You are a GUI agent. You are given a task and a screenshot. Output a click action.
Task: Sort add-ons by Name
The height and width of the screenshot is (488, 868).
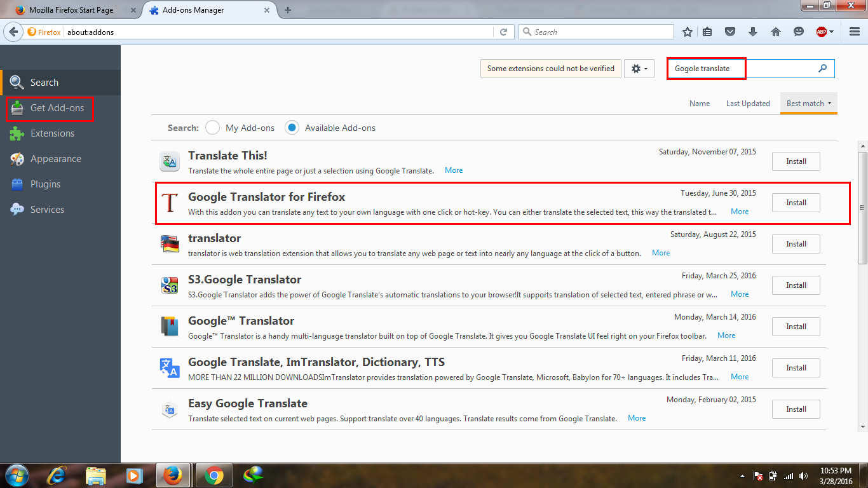pos(700,104)
